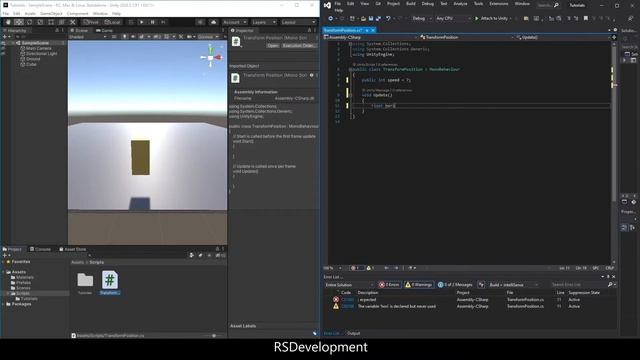The image size is (640, 360).
Task: Select Main Camera in Hierarchy
Action: [x=38, y=48]
